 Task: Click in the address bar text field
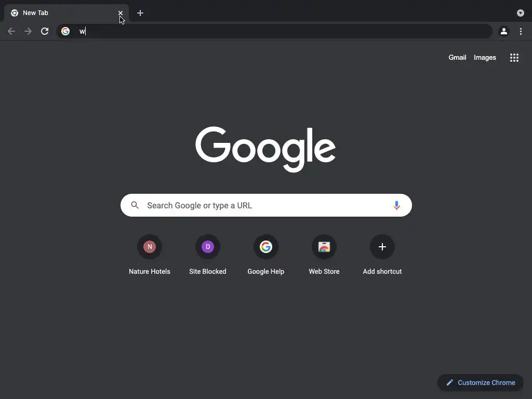coord(275,31)
